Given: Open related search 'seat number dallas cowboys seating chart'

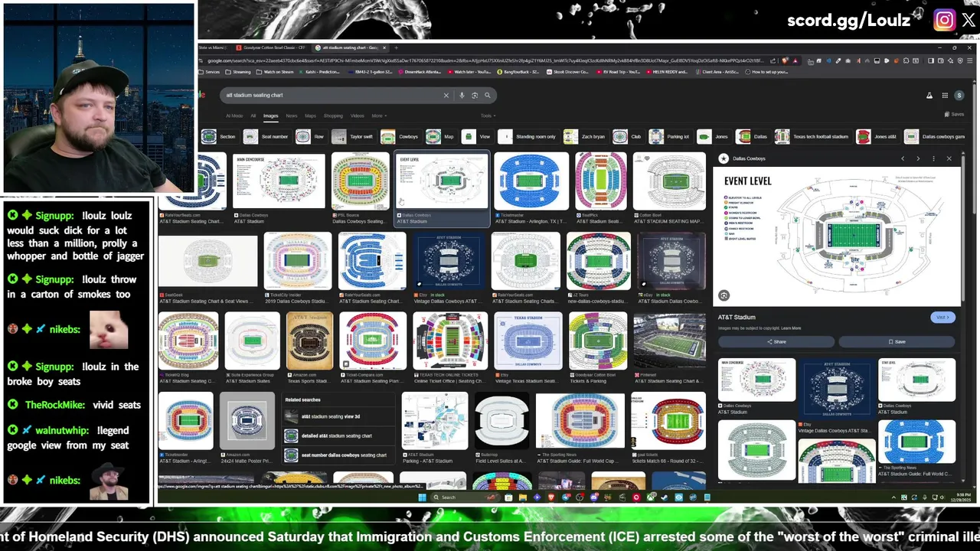Looking at the screenshot, I should pyautogui.click(x=338, y=455).
